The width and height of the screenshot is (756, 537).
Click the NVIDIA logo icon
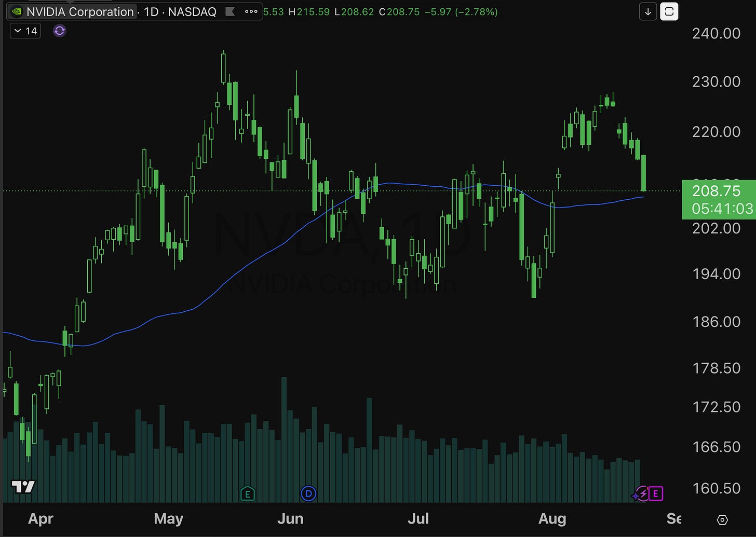(x=17, y=11)
